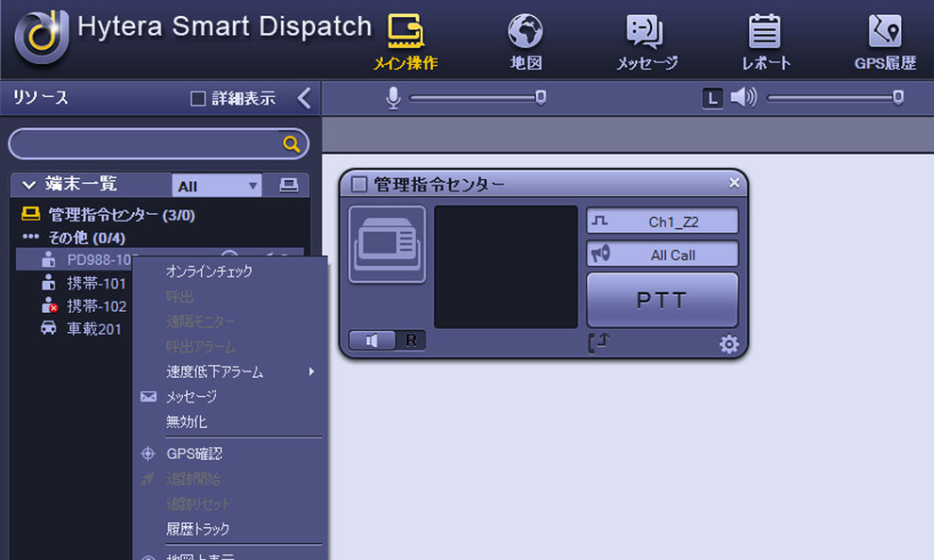The width and height of the screenshot is (934, 560).
Task: Select 管理指令センター (3/0) group
Action: point(121,215)
